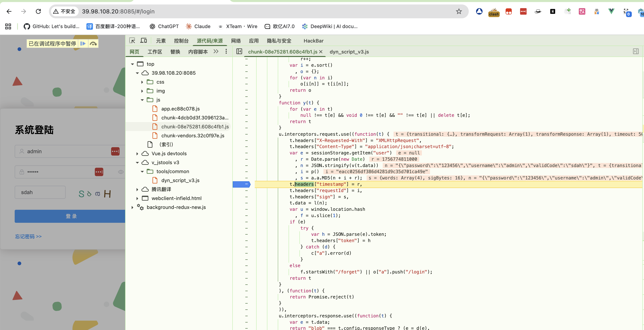
Task: Expand the Vue.js devtools node
Action: coord(137,154)
